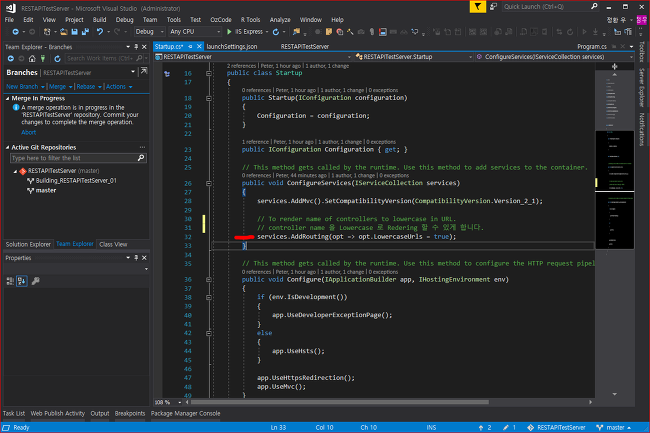
Task: Click the Team Explorer Home icon
Action: (32, 58)
